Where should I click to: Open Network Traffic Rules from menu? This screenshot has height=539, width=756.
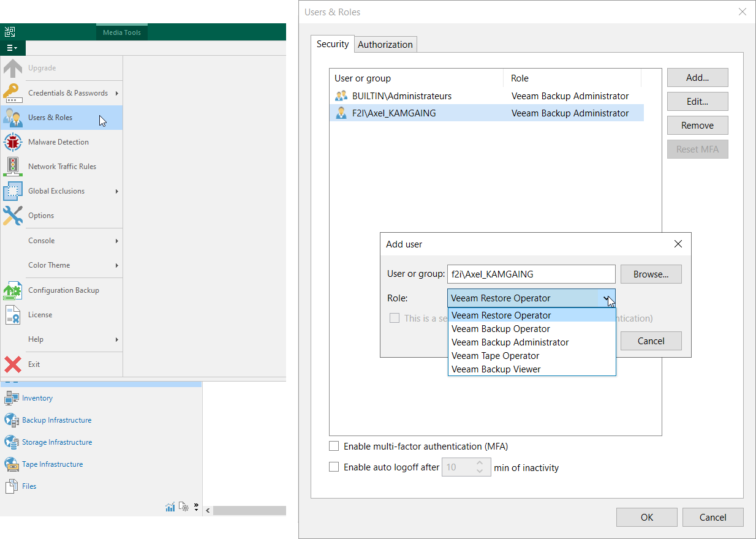62,167
